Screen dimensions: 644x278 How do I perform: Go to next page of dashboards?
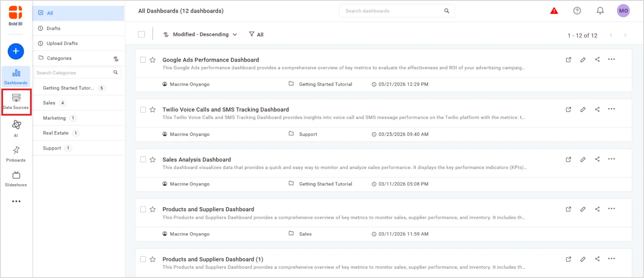625,35
